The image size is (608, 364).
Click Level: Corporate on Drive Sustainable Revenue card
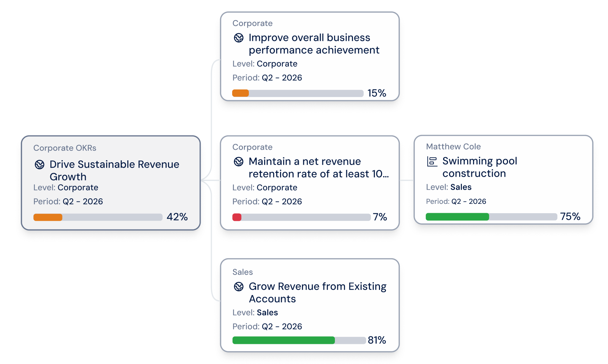[66, 188]
